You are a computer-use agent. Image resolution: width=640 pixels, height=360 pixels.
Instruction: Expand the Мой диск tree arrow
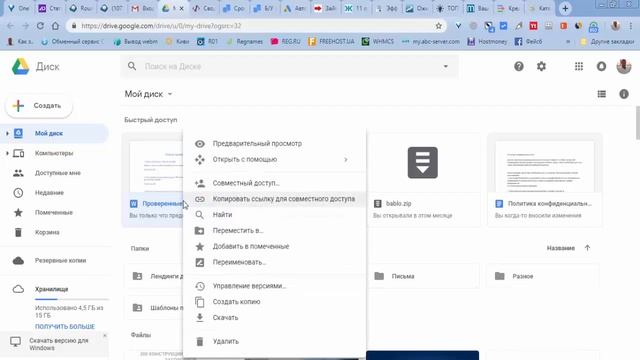(7, 133)
